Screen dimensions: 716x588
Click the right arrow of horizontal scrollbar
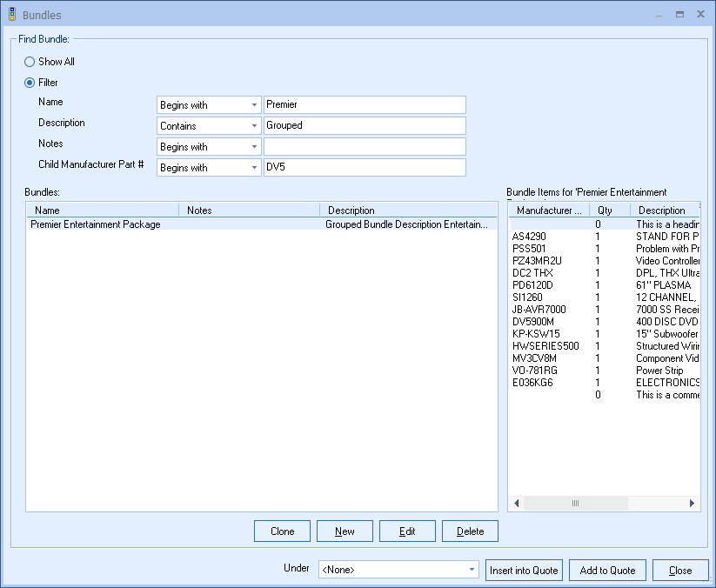tap(693, 504)
